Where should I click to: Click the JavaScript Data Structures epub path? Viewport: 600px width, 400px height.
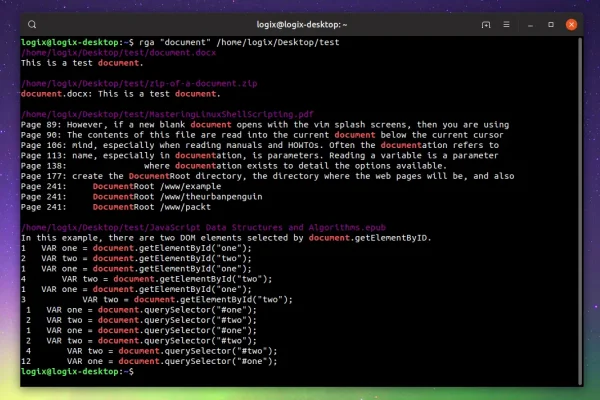tap(204, 227)
